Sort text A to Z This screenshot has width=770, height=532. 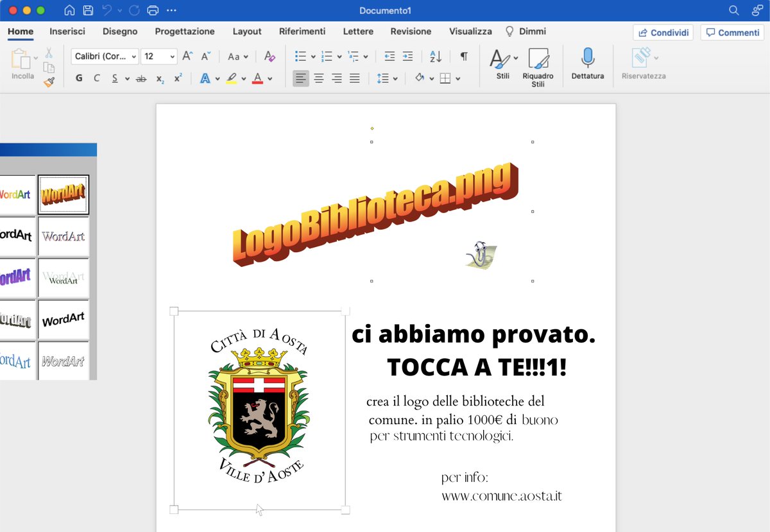tap(436, 56)
